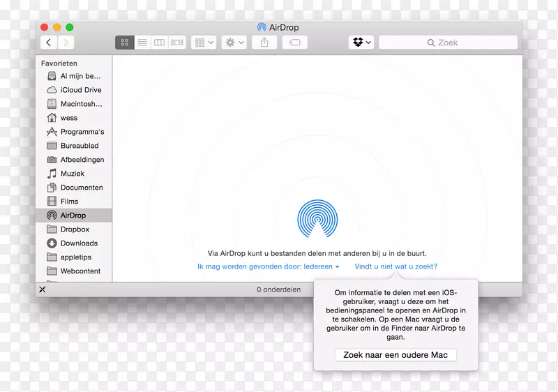Select Macintosh HD in the sidebar
The image size is (558, 392).
74,104
